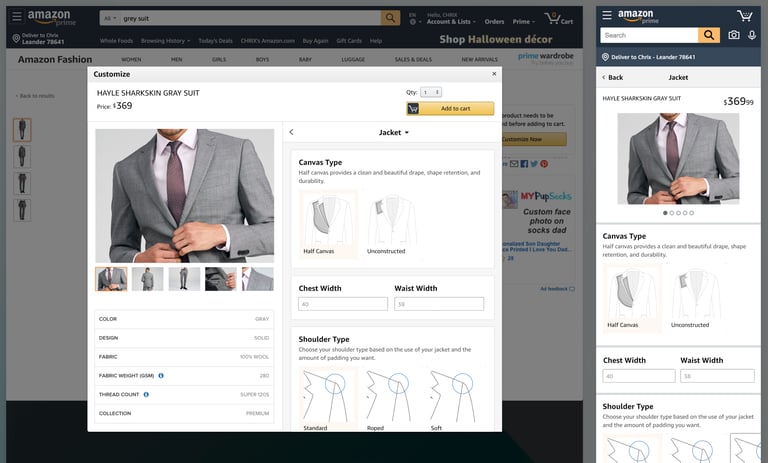This screenshot has width=768, height=463.
Task: Click the back chevron beside Jacket
Action: pyautogui.click(x=291, y=132)
